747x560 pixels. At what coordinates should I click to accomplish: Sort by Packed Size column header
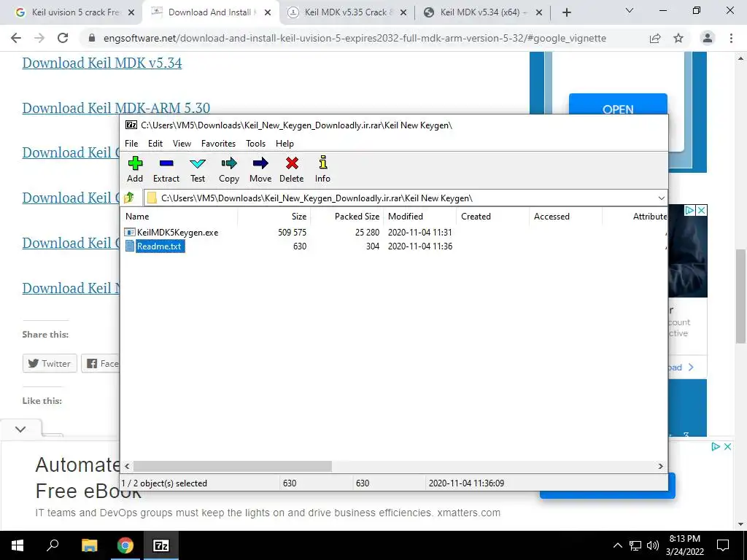coord(347,216)
